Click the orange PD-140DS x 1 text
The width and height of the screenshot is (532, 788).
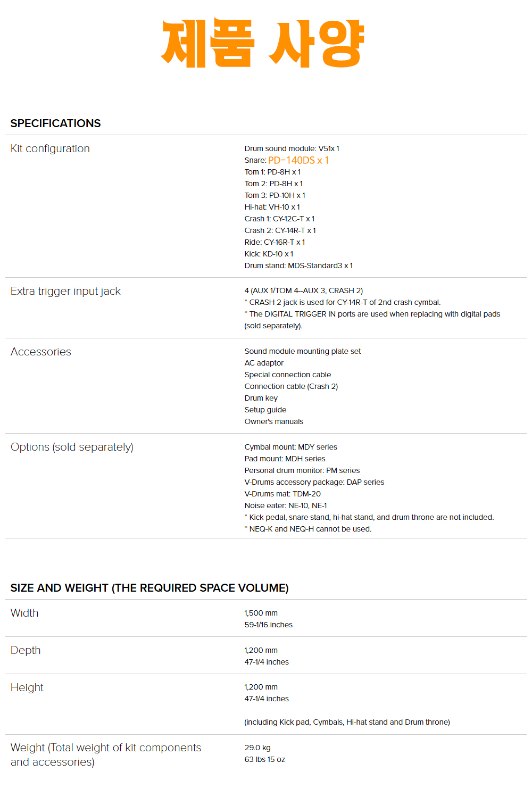298,160
